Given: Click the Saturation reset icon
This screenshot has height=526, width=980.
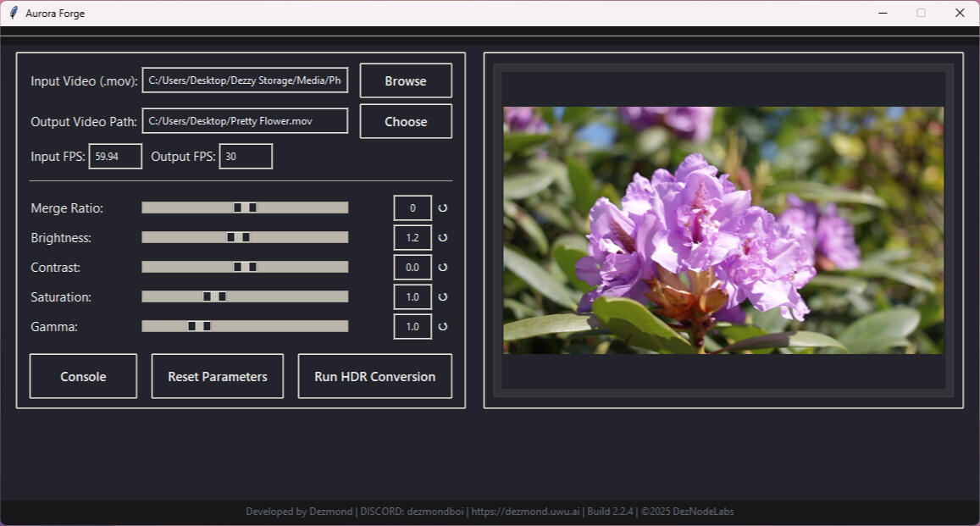Looking at the screenshot, I should click(442, 297).
